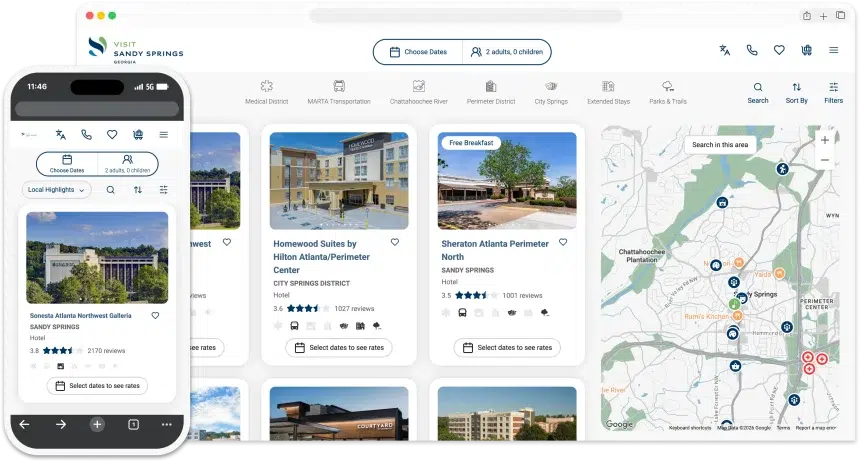Open the desktop Search tool
The width and height of the screenshot is (860, 462).
pyautogui.click(x=757, y=93)
